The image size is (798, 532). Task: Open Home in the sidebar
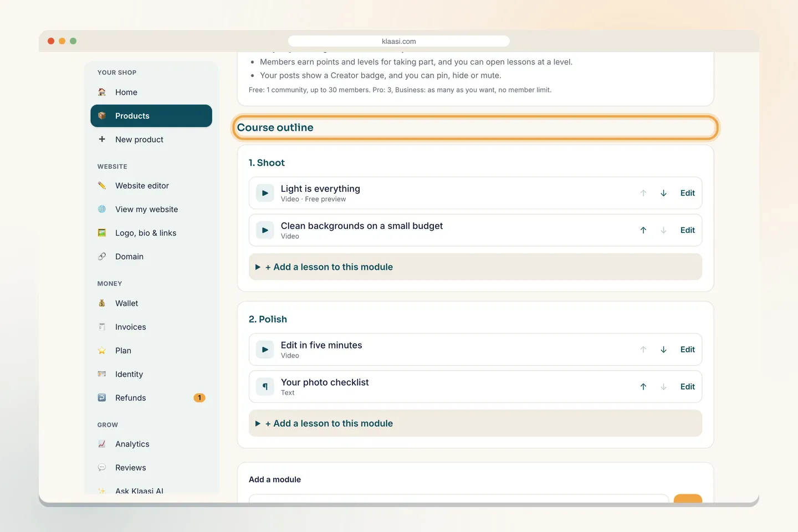pos(151,92)
